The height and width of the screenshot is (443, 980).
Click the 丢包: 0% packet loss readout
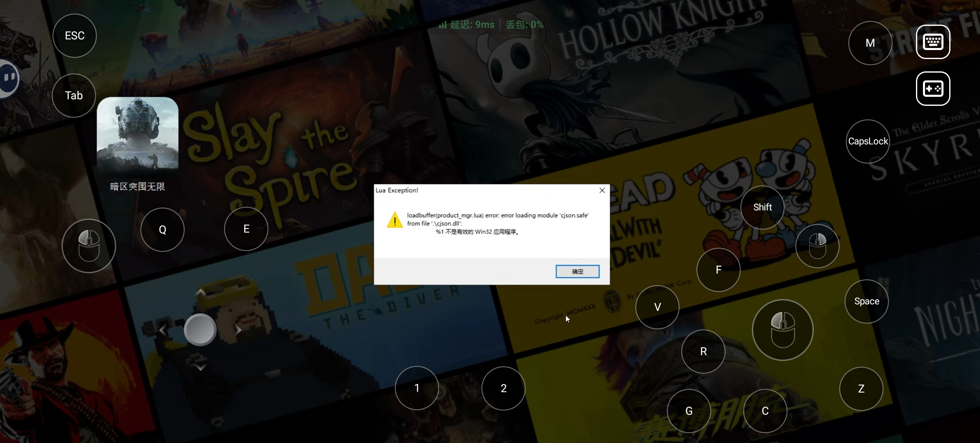[525, 25]
